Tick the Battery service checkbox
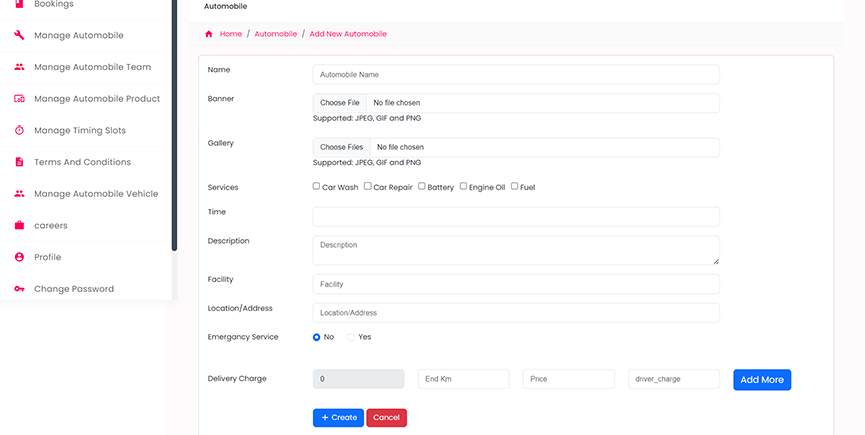The width and height of the screenshot is (865, 435). coord(422,186)
